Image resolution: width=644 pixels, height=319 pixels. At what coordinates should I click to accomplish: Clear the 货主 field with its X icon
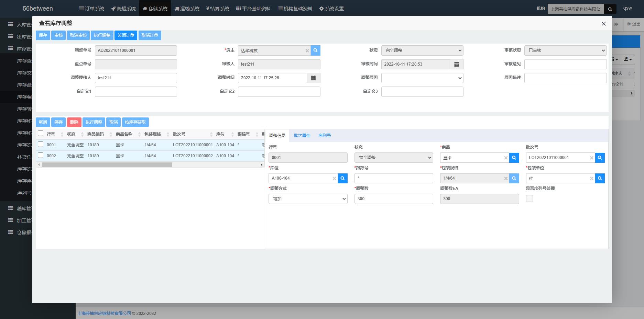point(307,51)
